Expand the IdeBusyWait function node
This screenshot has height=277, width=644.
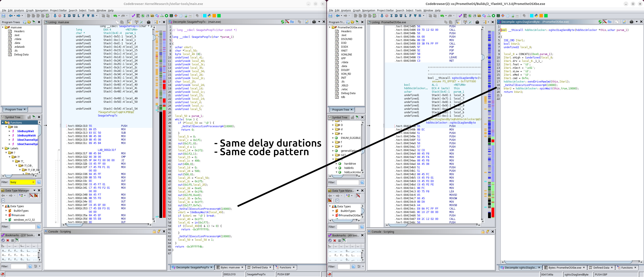coord(9,131)
